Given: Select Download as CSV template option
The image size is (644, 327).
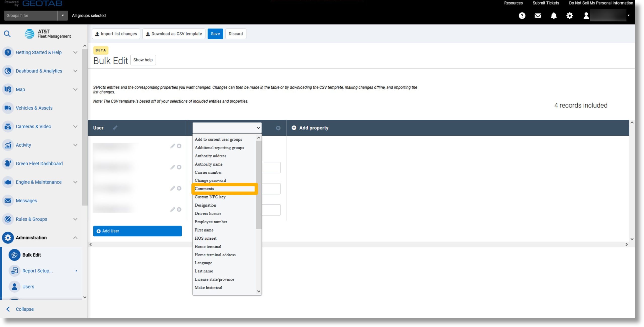Looking at the screenshot, I should [174, 33].
